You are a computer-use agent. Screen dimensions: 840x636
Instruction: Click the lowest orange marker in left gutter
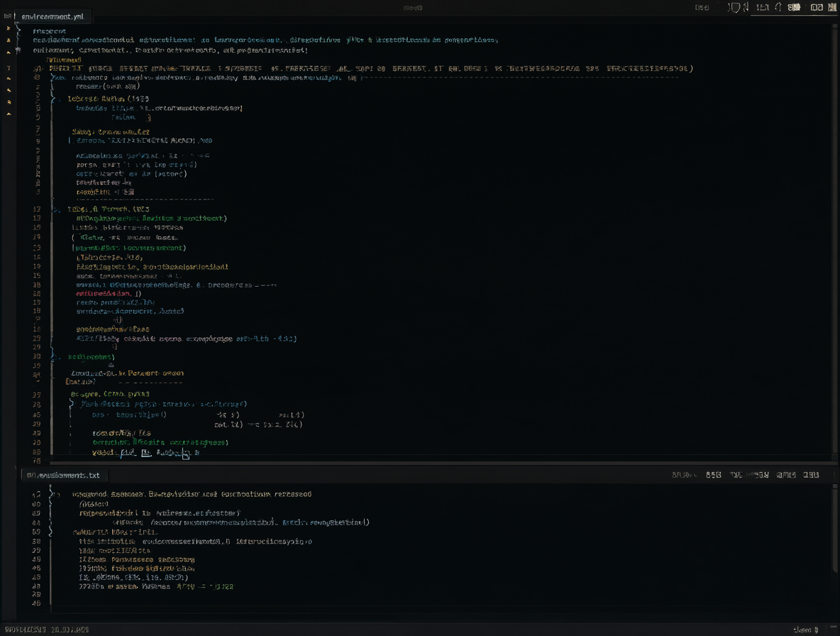tap(9, 114)
